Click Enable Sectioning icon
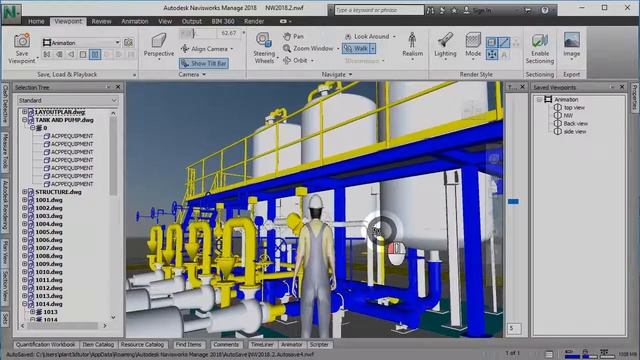 (540, 41)
